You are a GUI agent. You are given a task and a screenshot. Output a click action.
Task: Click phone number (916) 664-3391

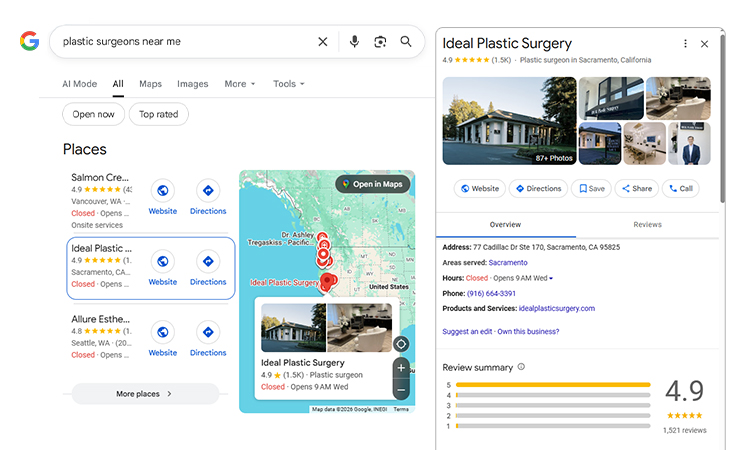point(491,293)
